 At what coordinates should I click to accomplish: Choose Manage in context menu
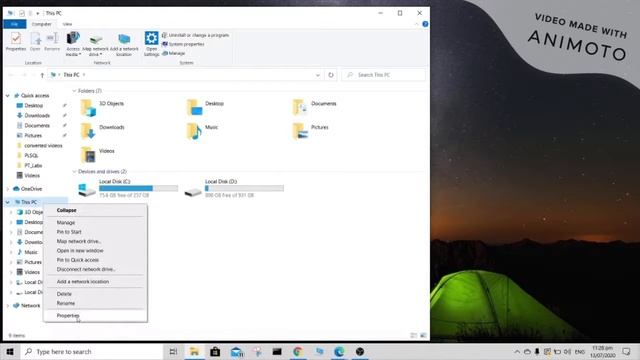pos(95,222)
